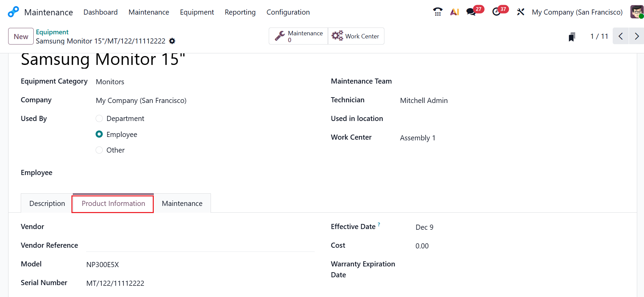Open the AI assistant icon
The width and height of the screenshot is (644, 297).
(x=455, y=12)
